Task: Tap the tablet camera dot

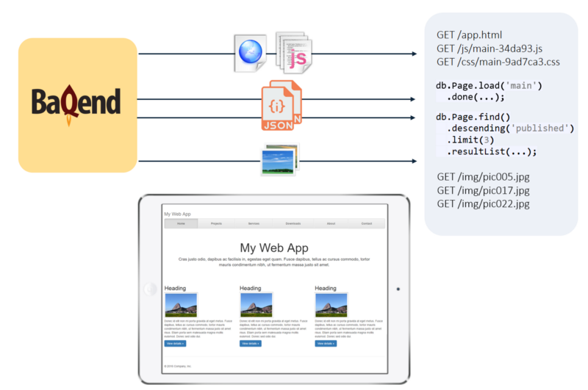Action: (398, 289)
